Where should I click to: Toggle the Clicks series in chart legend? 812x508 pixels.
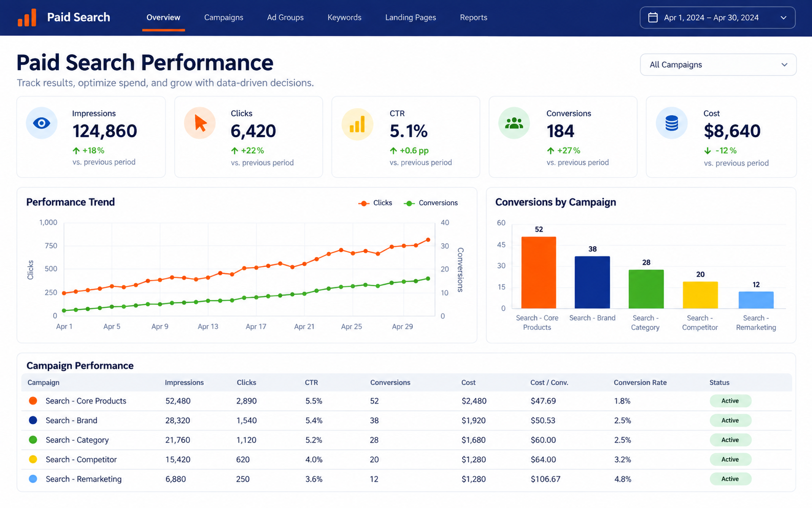(375, 203)
